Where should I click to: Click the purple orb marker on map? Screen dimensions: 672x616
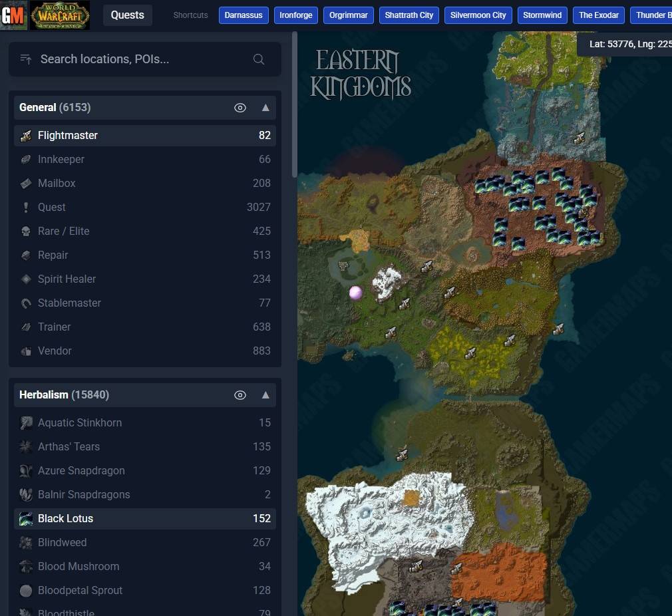(x=356, y=293)
